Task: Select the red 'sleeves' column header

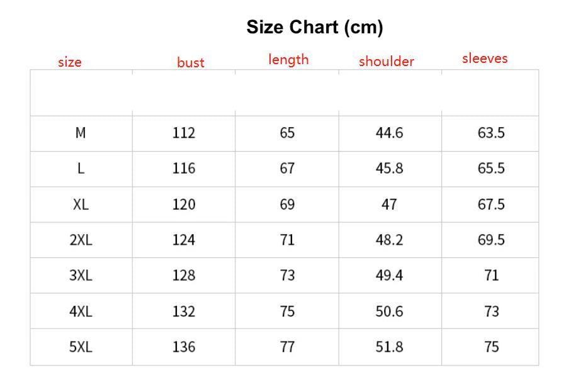Action: coord(485,59)
